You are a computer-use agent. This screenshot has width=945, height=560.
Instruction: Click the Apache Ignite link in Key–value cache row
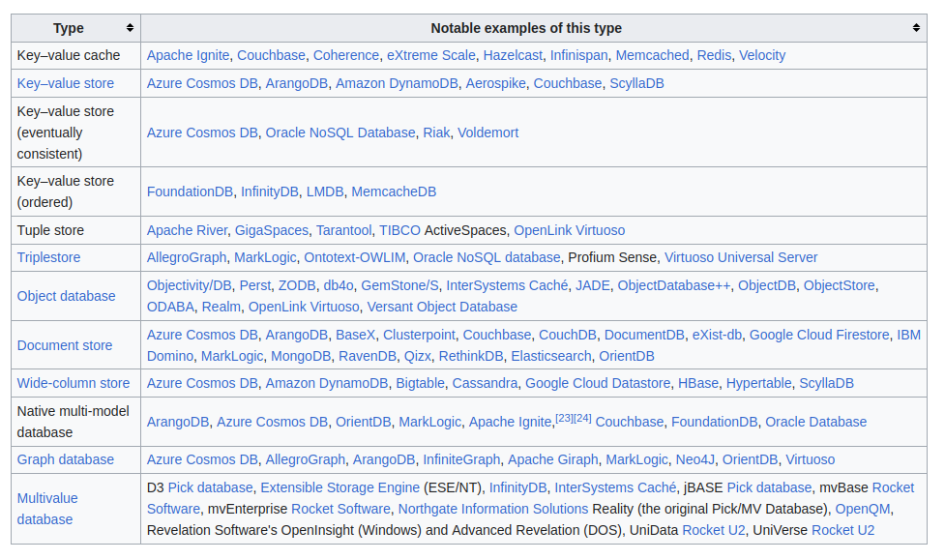coord(188,55)
